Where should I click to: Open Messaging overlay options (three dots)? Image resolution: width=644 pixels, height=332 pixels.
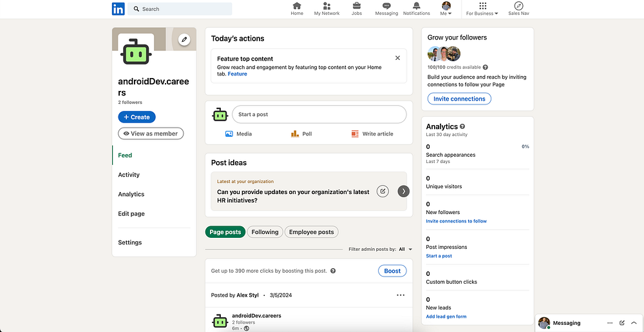pyautogui.click(x=610, y=323)
